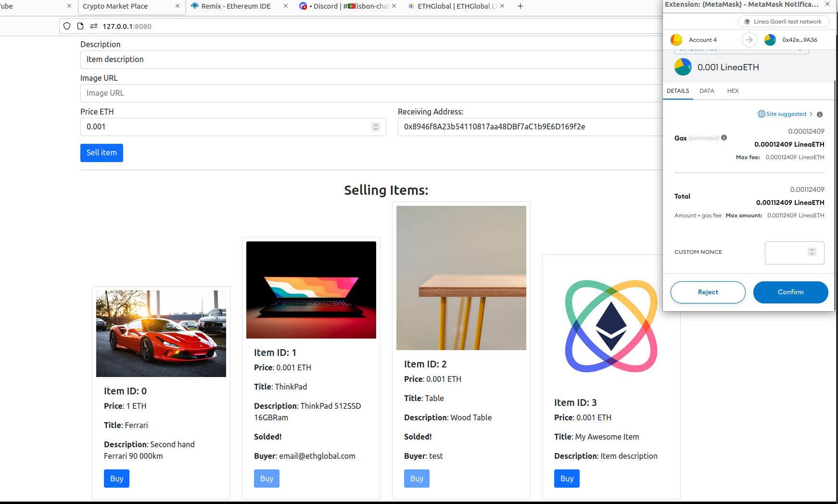Click the arrow between sender and recipient

pyautogui.click(x=749, y=40)
